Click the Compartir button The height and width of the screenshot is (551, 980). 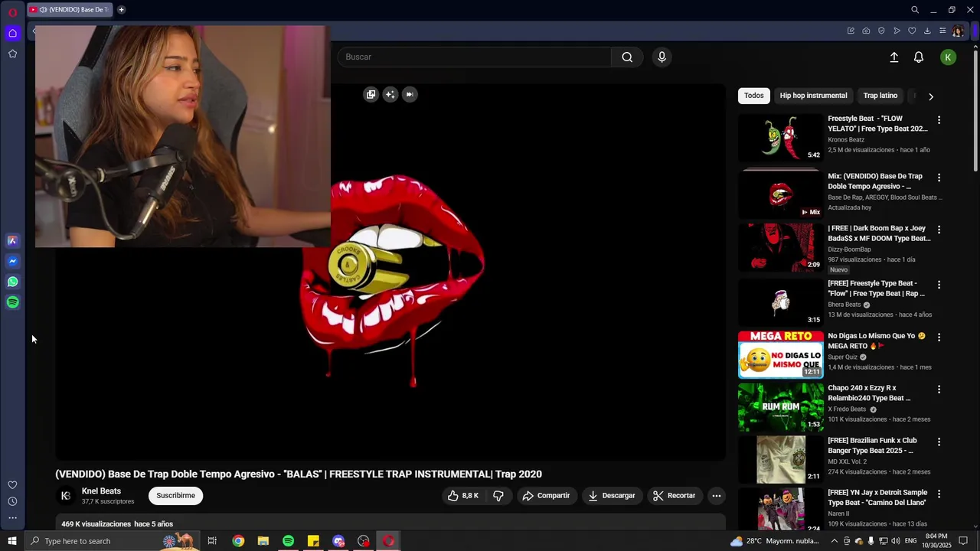click(546, 496)
